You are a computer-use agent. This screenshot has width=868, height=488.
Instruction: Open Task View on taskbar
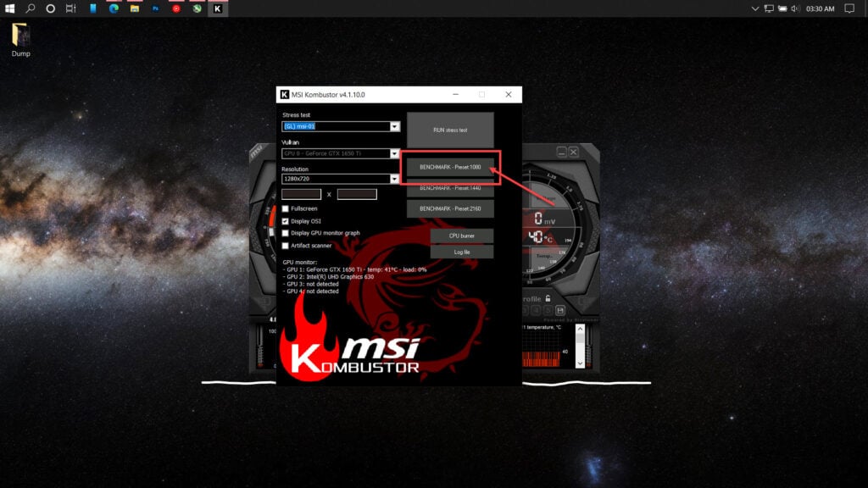coord(71,8)
